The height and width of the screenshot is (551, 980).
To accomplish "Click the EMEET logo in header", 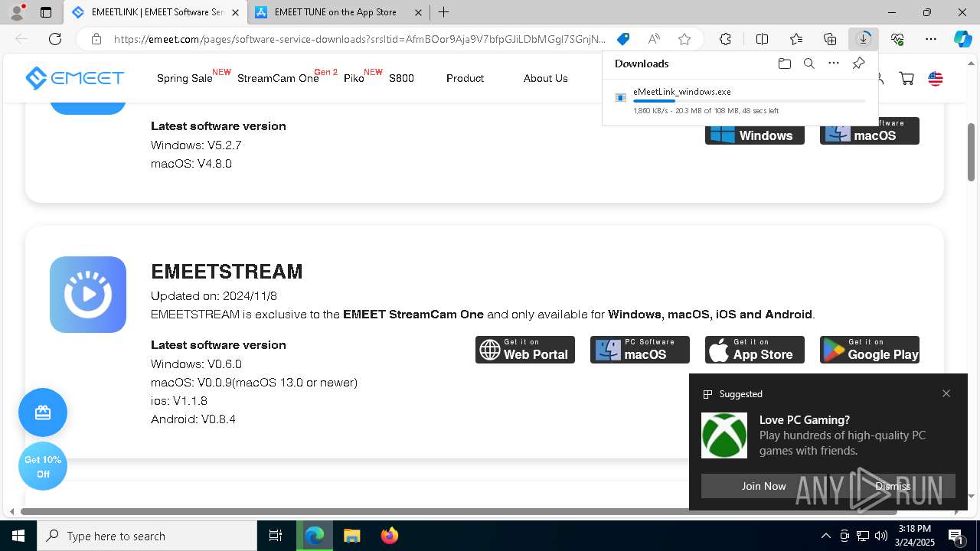I will [74, 78].
